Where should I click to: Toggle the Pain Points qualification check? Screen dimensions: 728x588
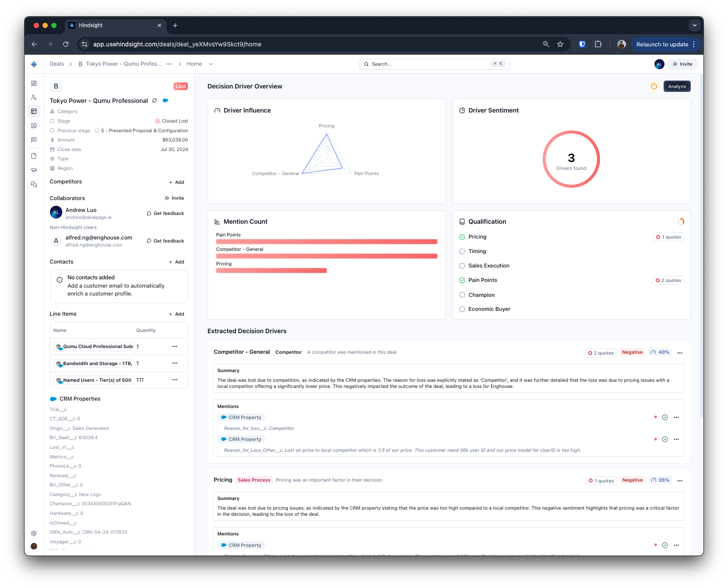(462, 280)
